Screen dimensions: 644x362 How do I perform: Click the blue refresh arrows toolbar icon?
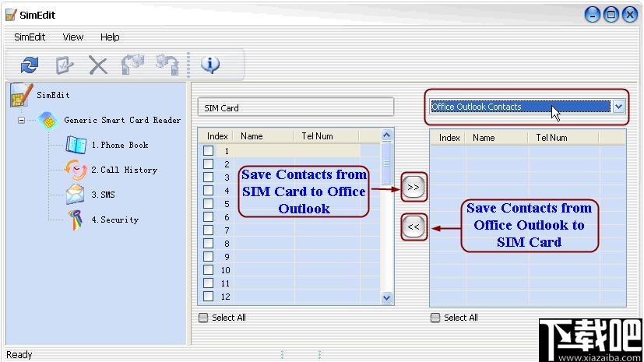click(29, 65)
